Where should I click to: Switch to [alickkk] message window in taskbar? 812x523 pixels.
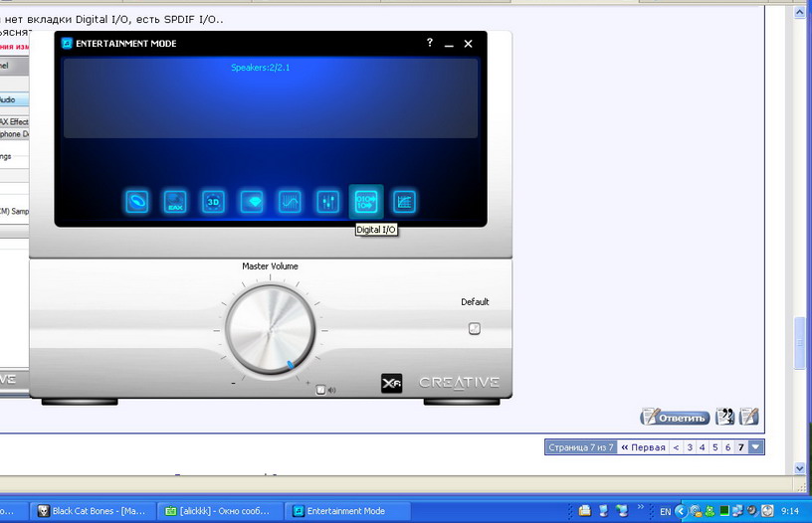tap(220, 511)
